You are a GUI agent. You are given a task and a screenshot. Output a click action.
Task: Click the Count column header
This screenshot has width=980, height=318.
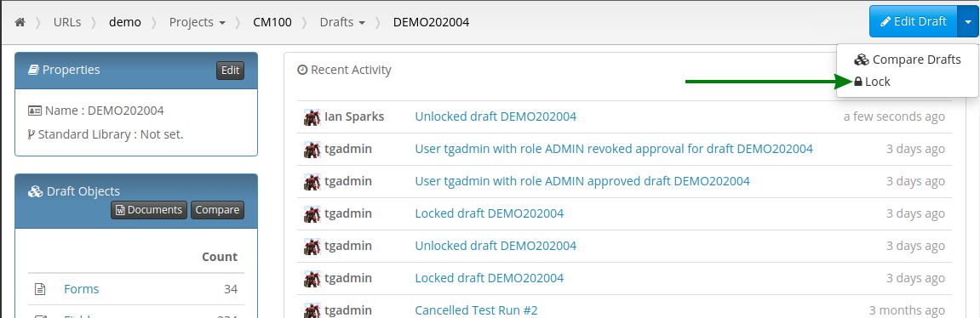coord(220,257)
